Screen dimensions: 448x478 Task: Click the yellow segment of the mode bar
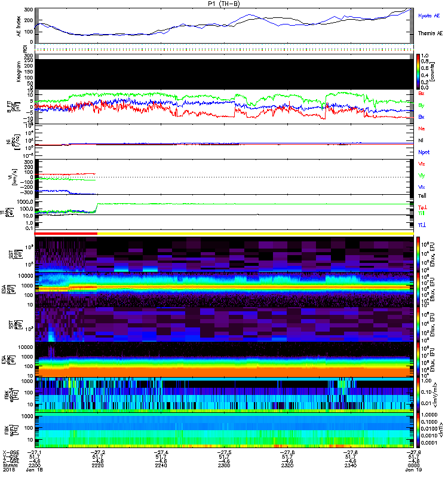click(256, 234)
